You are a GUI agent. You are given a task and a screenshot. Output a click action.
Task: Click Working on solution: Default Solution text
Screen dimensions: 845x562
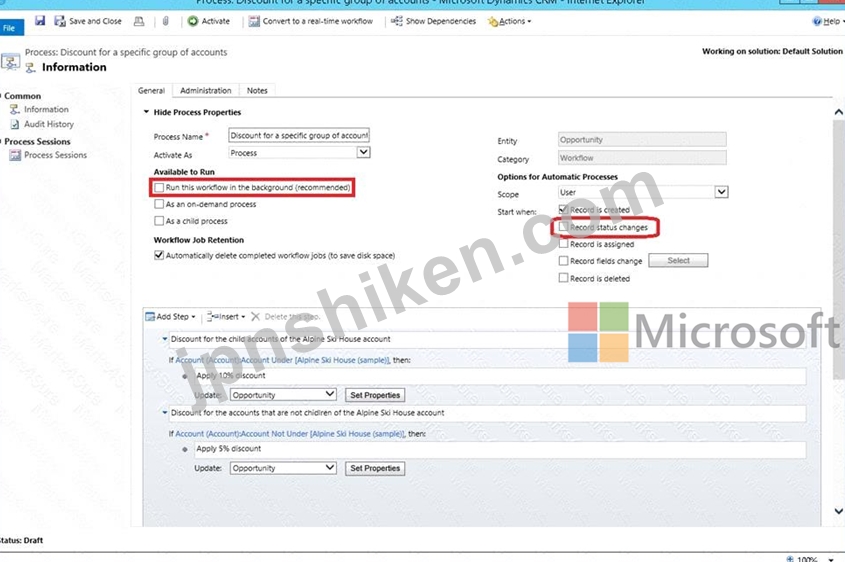click(772, 51)
